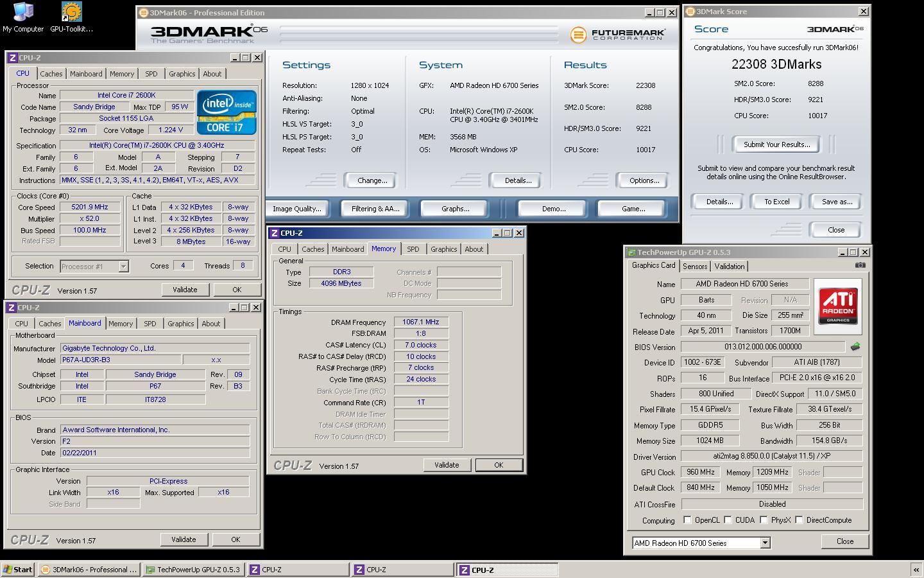Click the Start button
924x578 pixels.
18,570
